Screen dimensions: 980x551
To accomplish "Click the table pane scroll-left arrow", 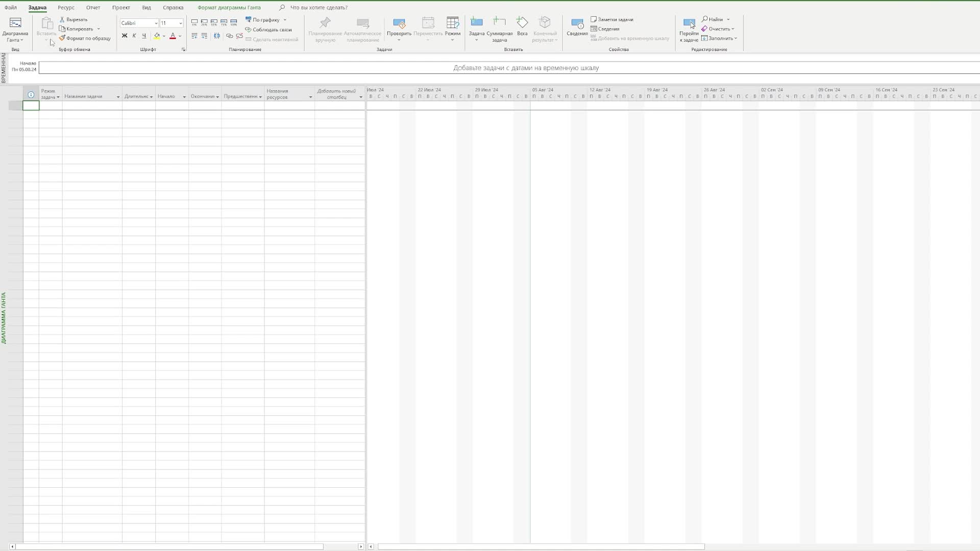I will [x=12, y=546].
